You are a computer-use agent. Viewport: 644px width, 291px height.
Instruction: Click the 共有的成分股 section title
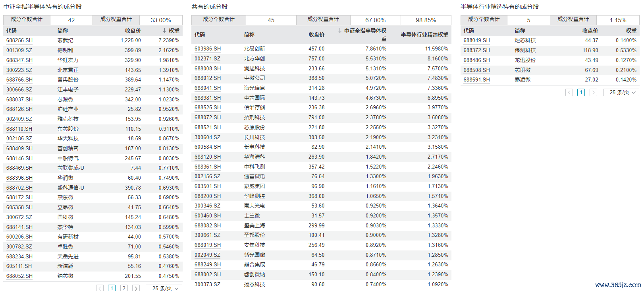coord(210,7)
